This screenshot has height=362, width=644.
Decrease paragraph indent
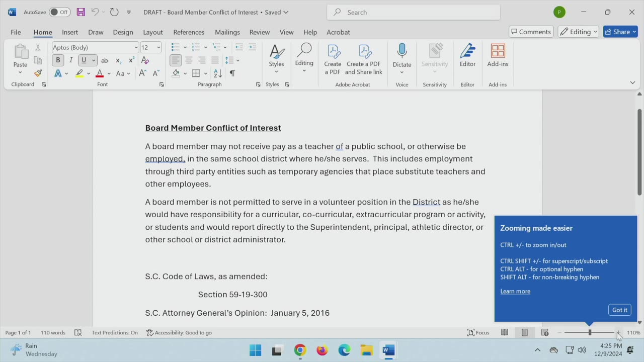tap(239, 47)
